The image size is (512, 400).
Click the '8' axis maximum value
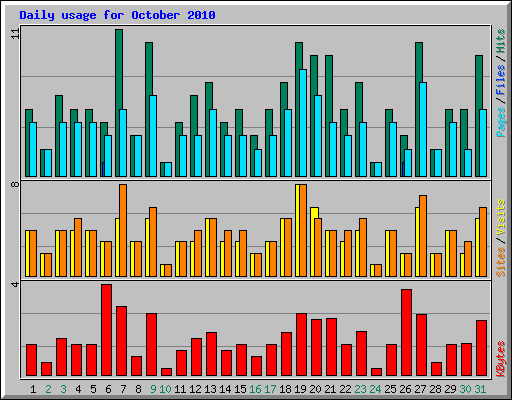tap(15, 184)
